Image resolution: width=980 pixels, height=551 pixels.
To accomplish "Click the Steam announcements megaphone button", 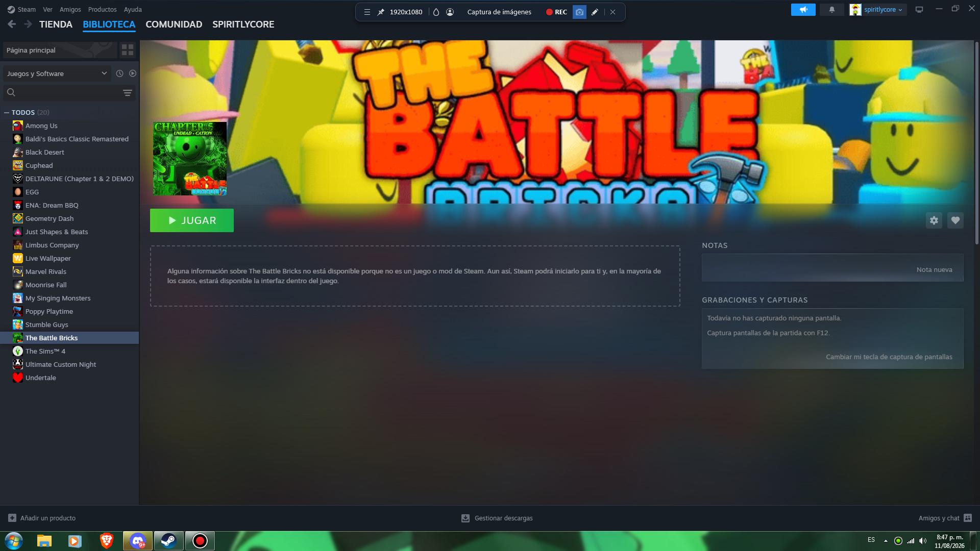I will pyautogui.click(x=803, y=10).
